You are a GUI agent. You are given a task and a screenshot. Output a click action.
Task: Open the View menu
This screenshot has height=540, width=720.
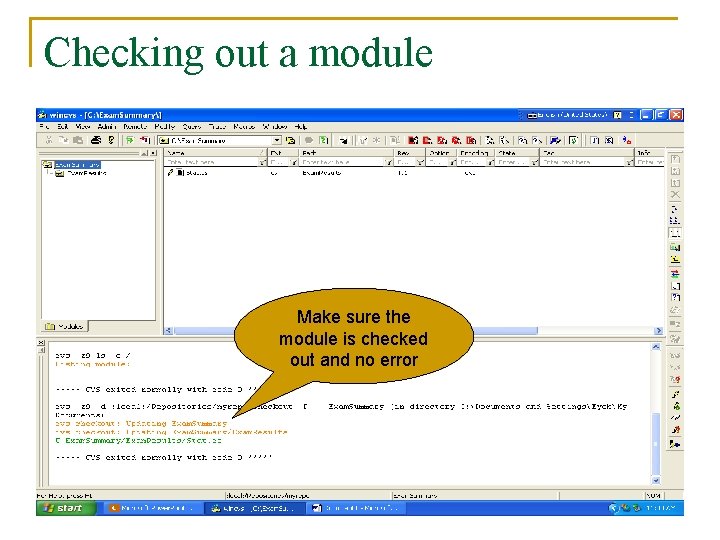pyautogui.click(x=83, y=126)
